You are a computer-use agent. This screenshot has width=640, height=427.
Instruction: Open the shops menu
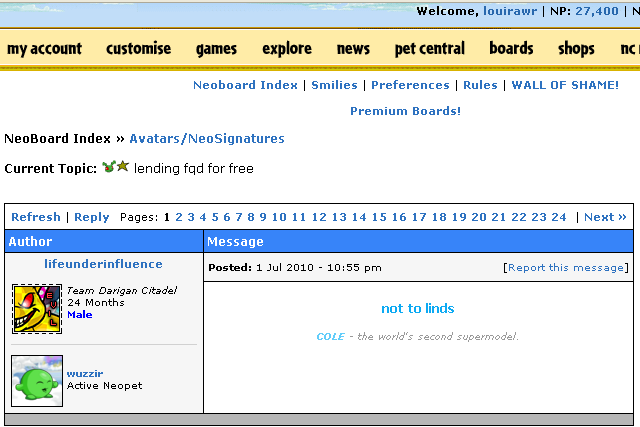click(x=576, y=49)
